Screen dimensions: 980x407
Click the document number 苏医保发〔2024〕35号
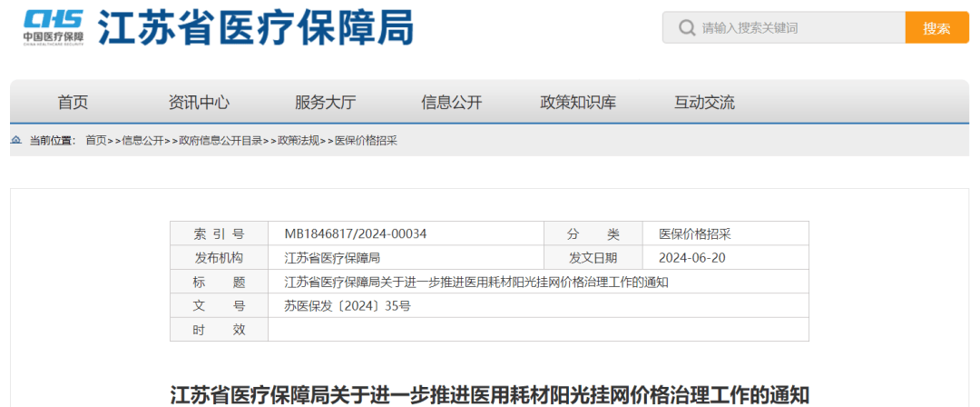[x=348, y=306]
